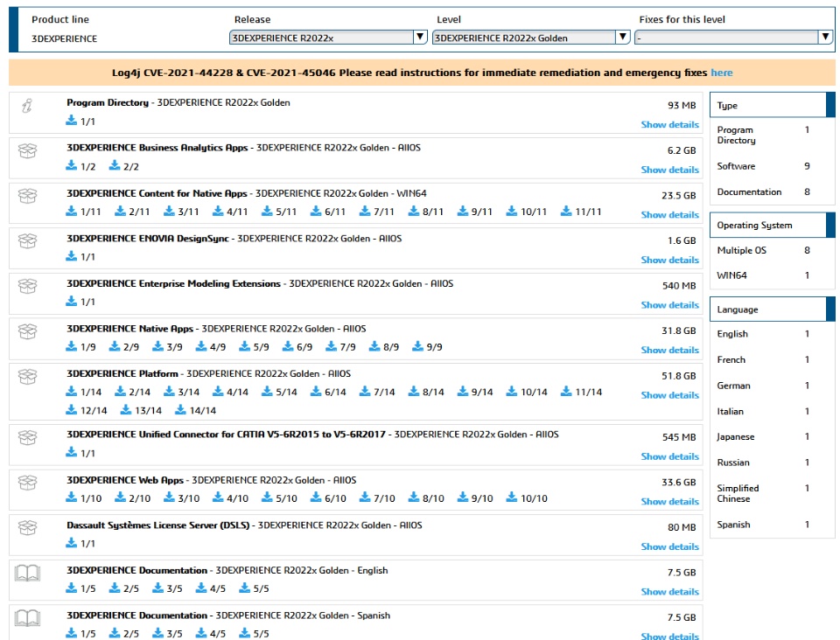Download Web Apps part 10/10

[527, 498]
